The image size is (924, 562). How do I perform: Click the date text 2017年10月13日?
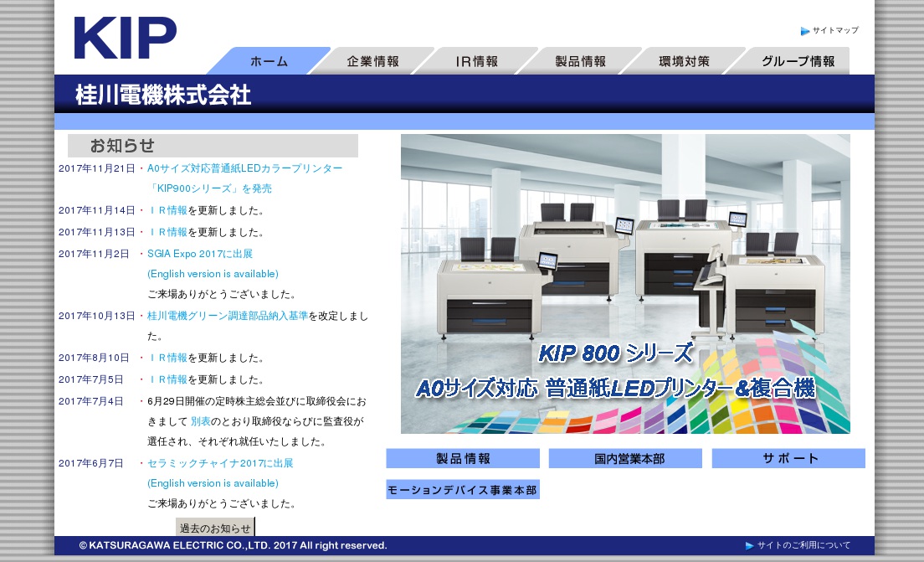(96, 316)
